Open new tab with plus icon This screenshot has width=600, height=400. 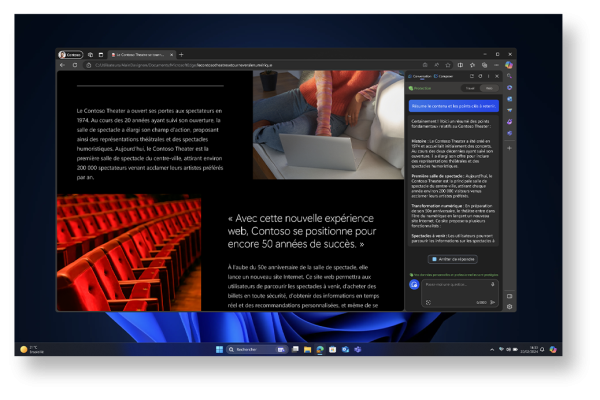(x=182, y=54)
